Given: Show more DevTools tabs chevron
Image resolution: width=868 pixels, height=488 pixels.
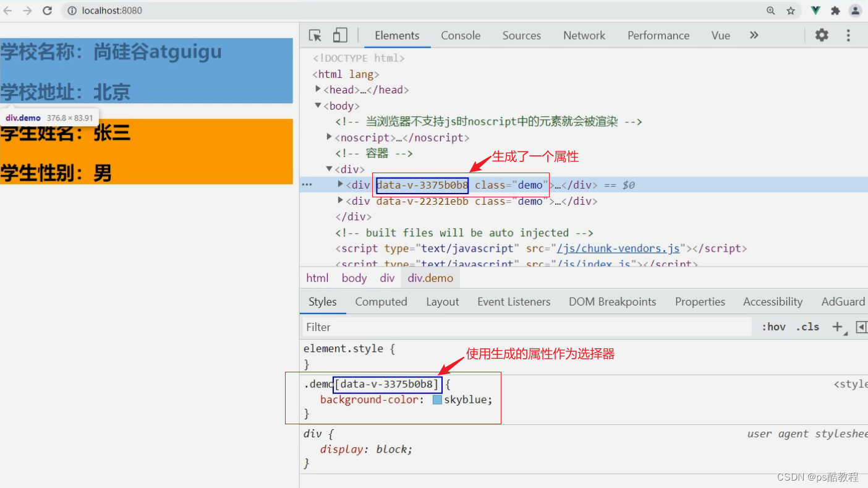Looking at the screenshot, I should pyautogui.click(x=754, y=35).
